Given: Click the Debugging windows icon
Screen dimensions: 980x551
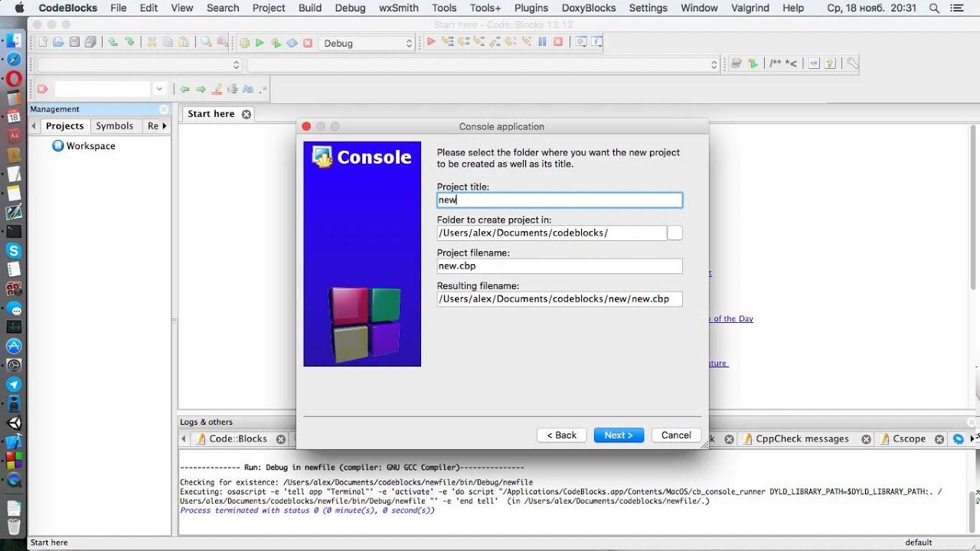Looking at the screenshot, I should coord(580,42).
